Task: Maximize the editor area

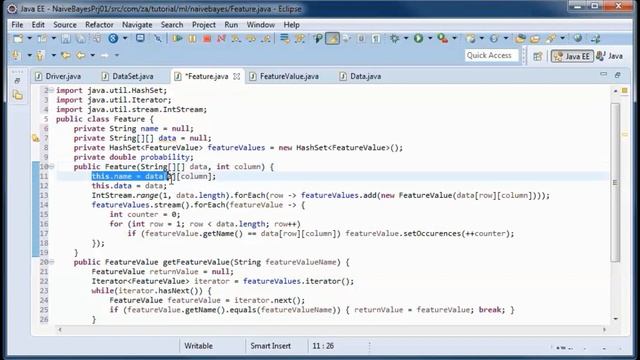Action: point(618,75)
